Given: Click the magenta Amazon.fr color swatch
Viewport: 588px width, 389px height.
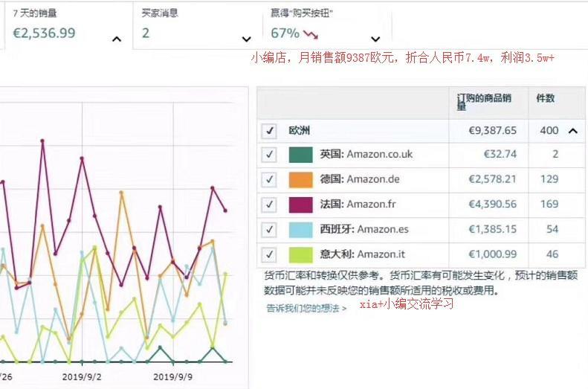Looking at the screenshot, I should 301,205.
